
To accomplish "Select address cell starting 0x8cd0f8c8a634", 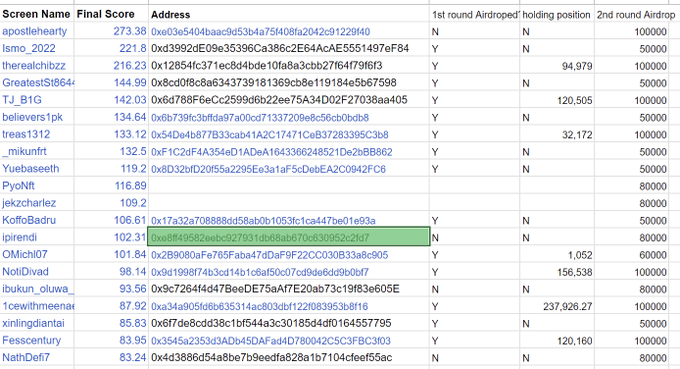I will coord(289,83).
